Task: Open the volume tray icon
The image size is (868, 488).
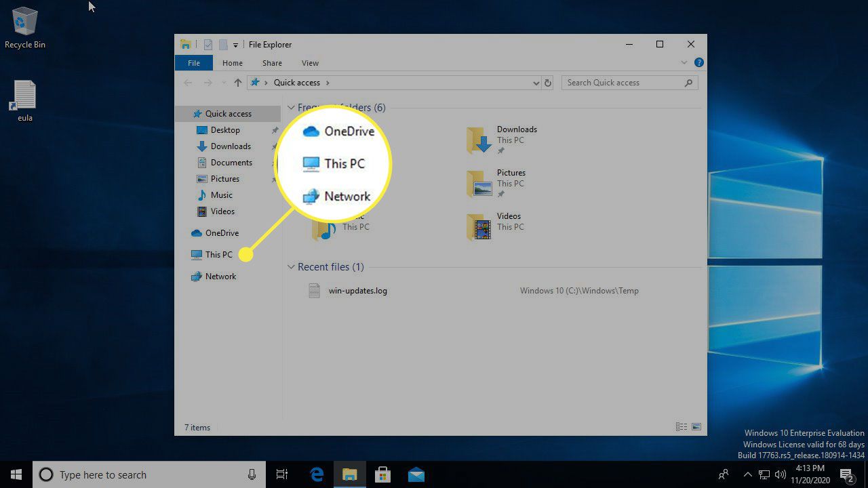Action: click(x=780, y=474)
